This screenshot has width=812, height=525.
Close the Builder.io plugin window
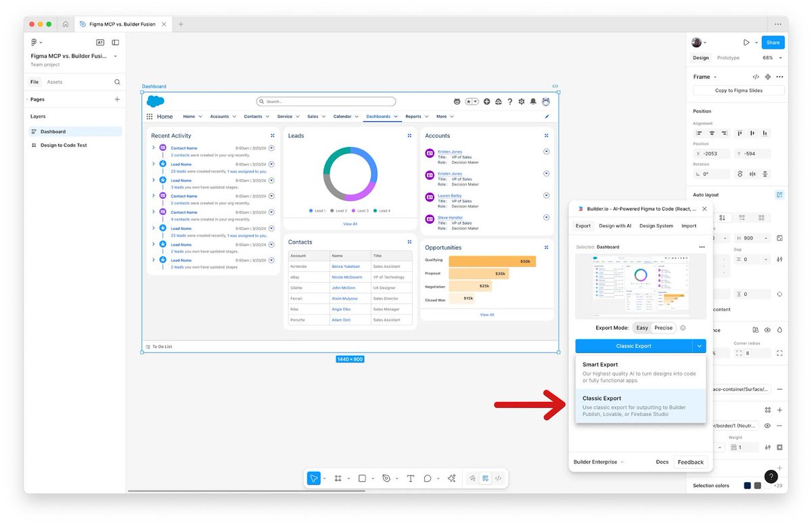tap(704, 209)
